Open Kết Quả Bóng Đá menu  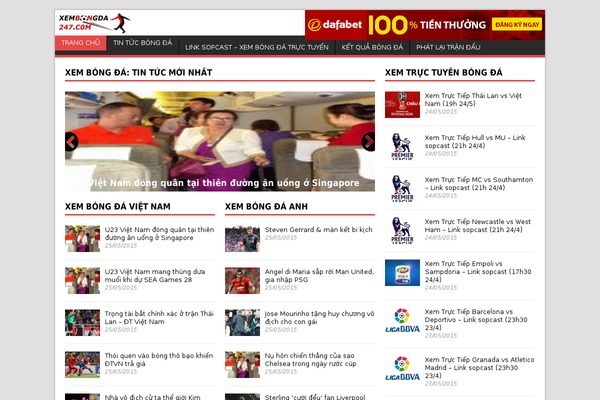[372, 47]
